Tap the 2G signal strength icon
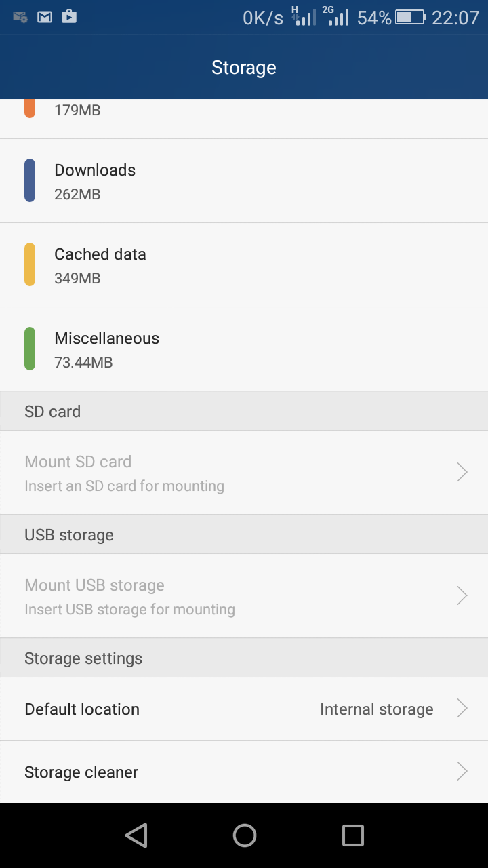This screenshot has width=488, height=868. click(x=337, y=16)
